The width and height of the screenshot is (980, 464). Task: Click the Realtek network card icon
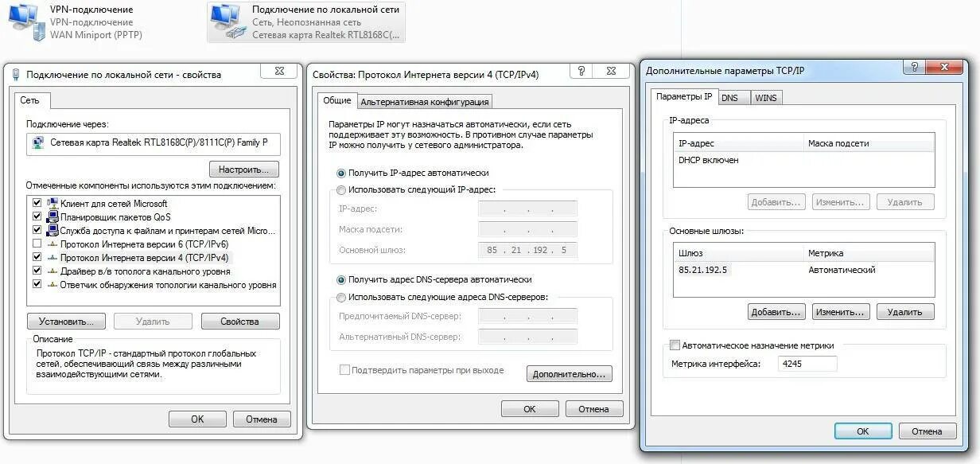38,143
